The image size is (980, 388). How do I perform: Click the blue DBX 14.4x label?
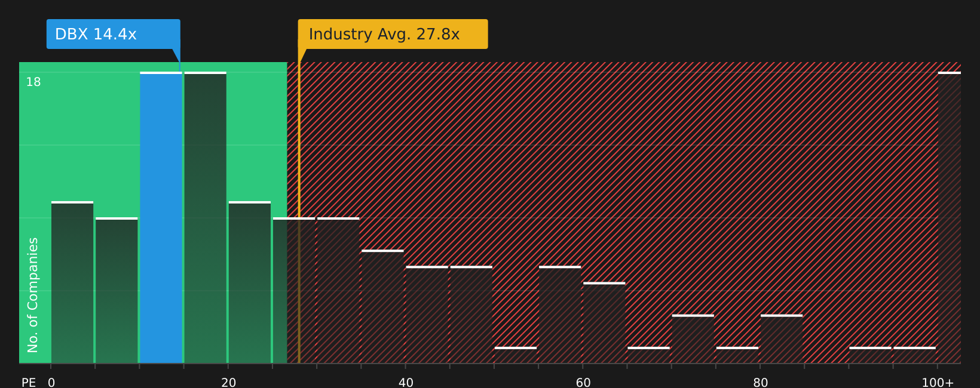click(x=114, y=34)
